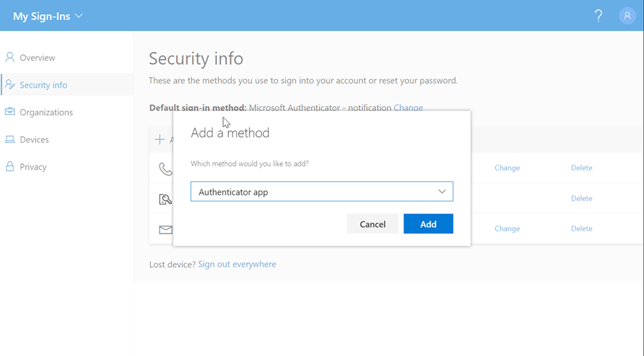Open the Authenticator app method dropdown
644x356 pixels.
coord(321,192)
